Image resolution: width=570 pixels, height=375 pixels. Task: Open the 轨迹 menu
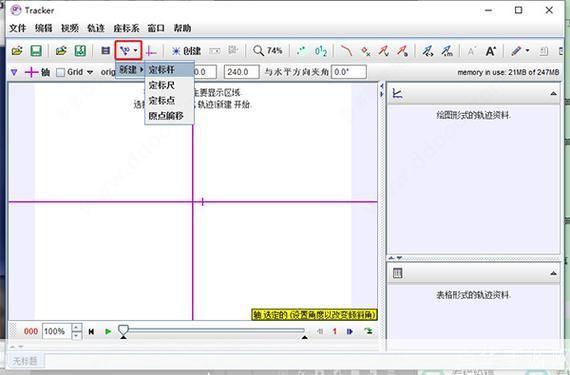click(x=96, y=28)
